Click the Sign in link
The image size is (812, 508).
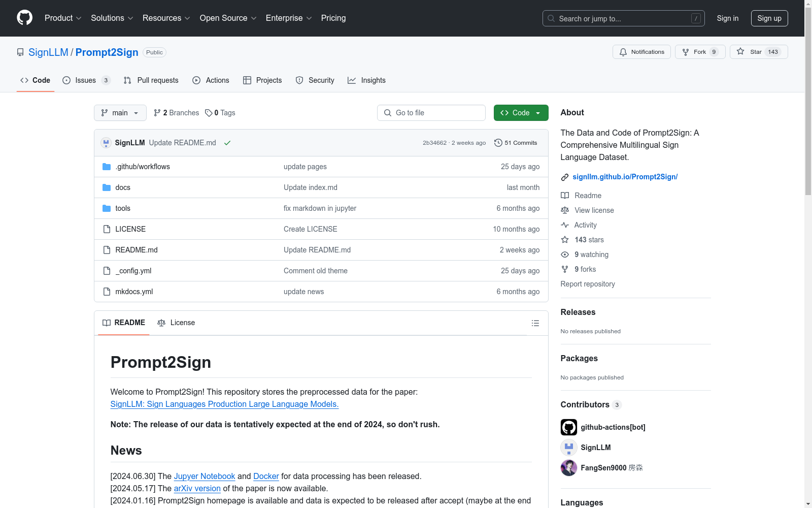point(728,18)
